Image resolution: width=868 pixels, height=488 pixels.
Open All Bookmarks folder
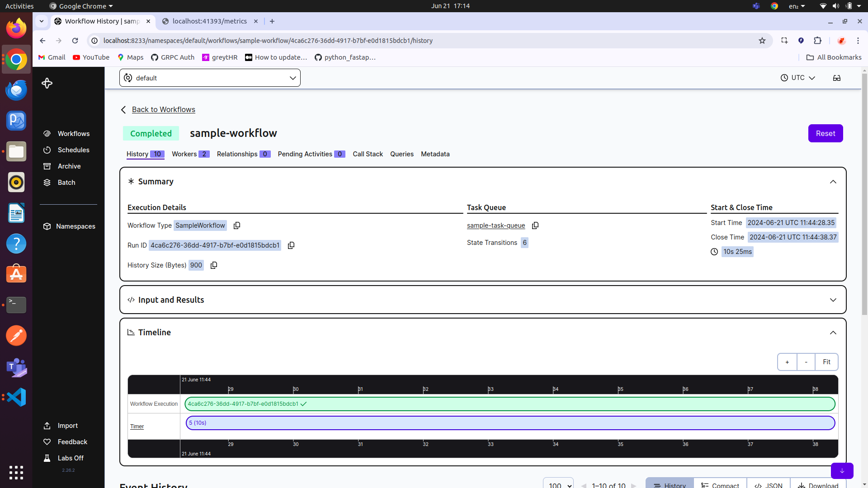[834, 57]
